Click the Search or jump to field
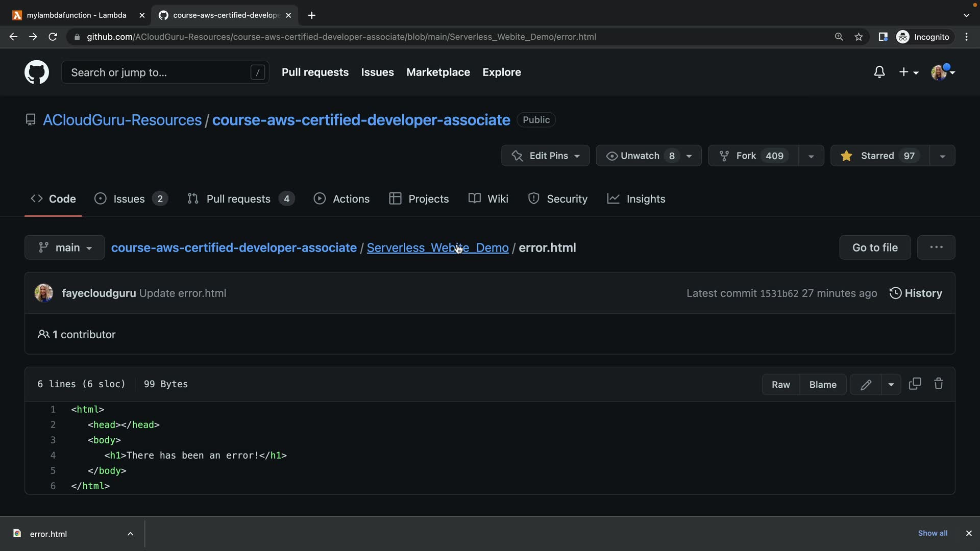Viewport: 980px width, 551px height. 159,72
